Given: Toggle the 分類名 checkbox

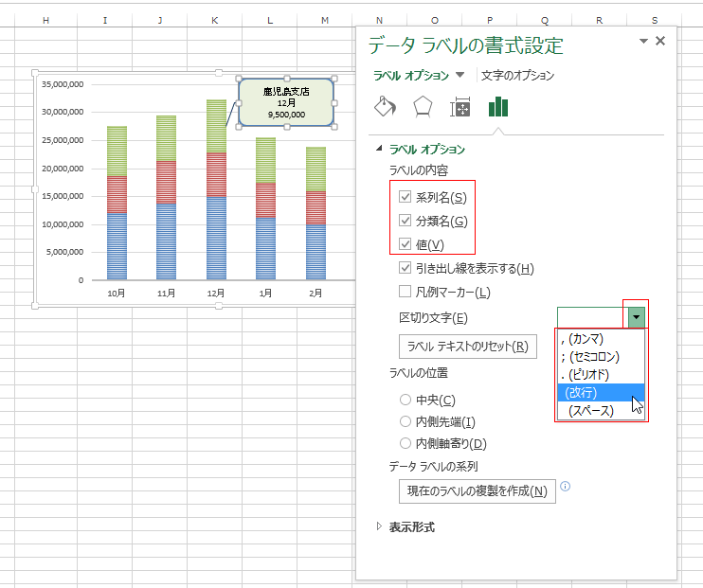Looking at the screenshot, I should (x=406, y=221).
